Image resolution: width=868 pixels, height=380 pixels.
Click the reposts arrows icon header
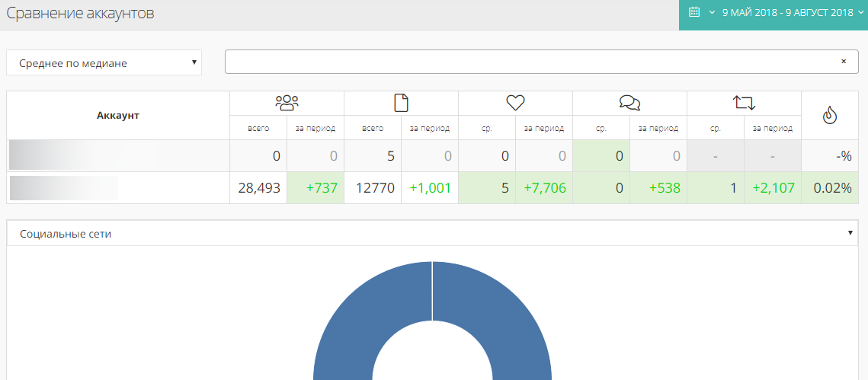pyautogui.click(x=744, y=104)
